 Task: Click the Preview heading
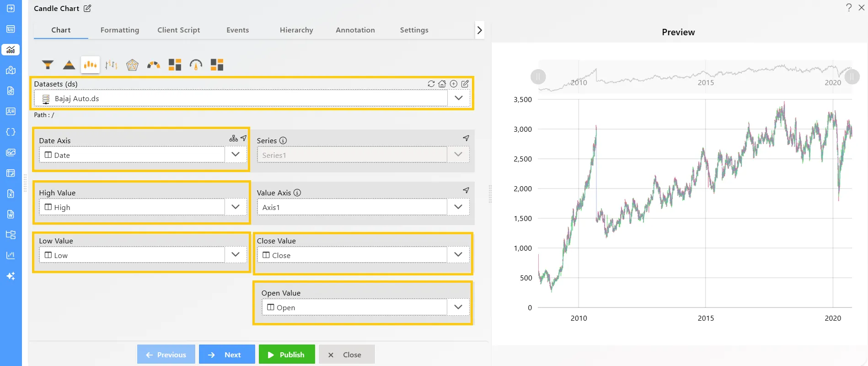678,32
